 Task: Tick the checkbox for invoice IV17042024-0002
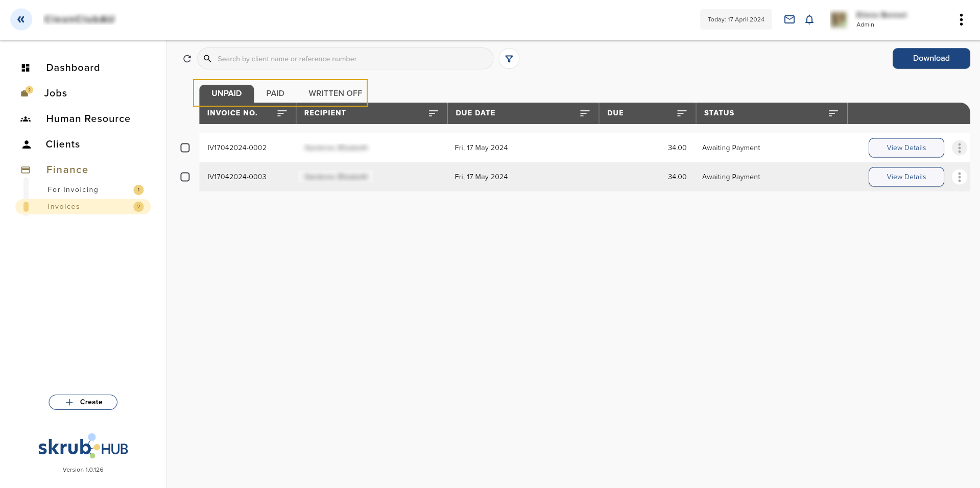(x=185, y=148)
